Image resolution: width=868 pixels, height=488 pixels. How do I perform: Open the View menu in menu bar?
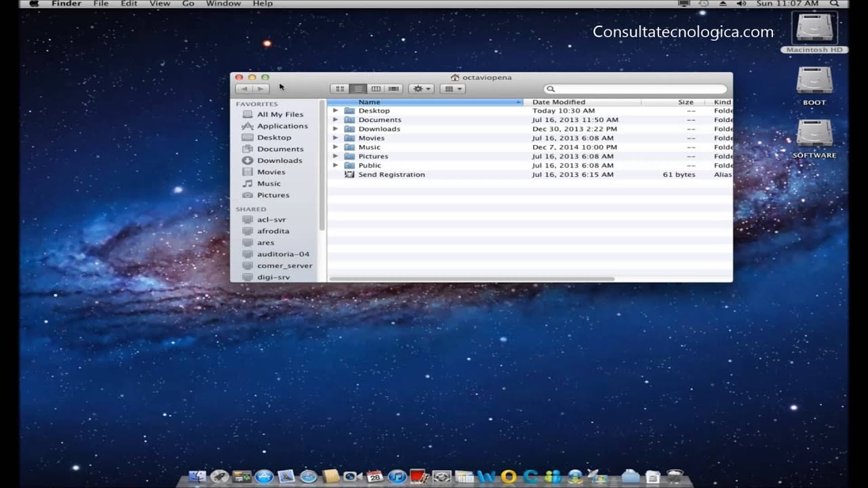(159, 4)
